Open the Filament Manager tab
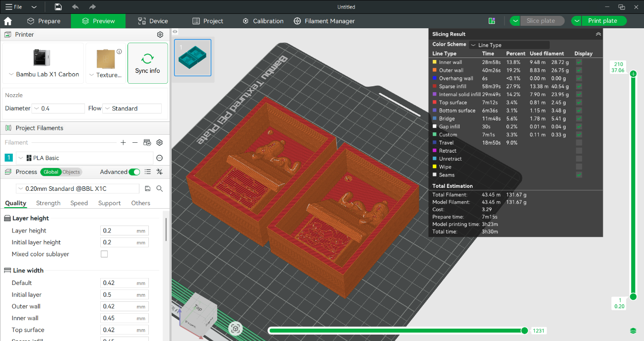 (324, 21)
